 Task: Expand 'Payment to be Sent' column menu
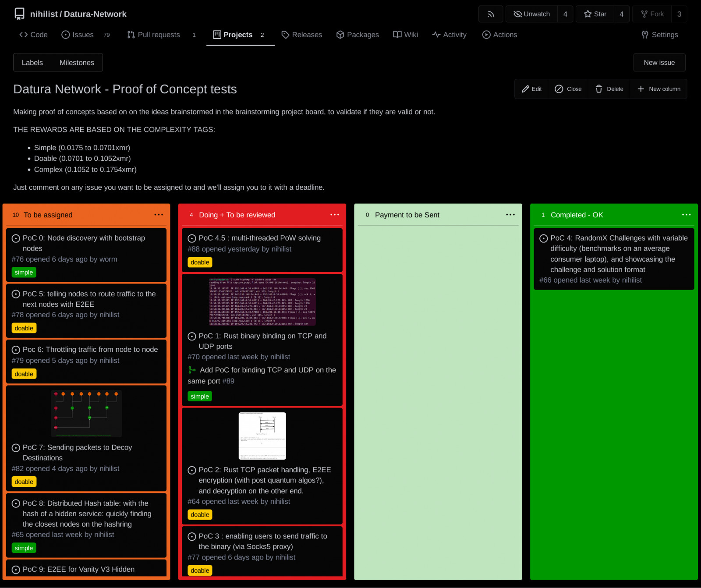pyautogui.click(x=510, y=215)
